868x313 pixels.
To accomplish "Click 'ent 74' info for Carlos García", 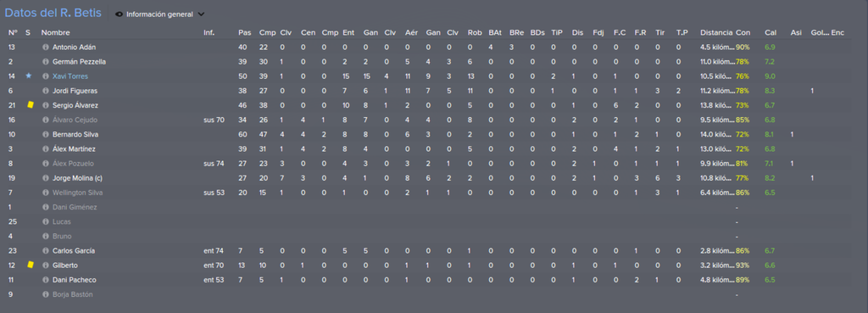I will pos(214,251).
